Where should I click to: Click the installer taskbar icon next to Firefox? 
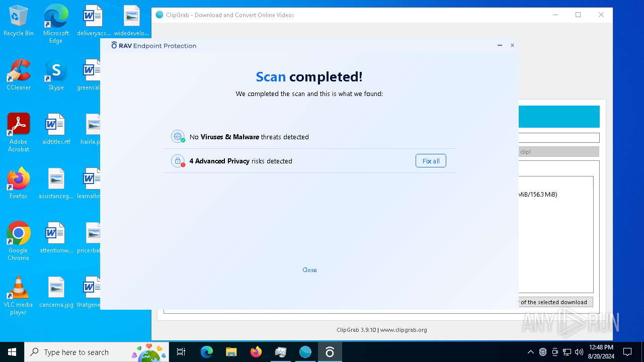click(280, 352)
